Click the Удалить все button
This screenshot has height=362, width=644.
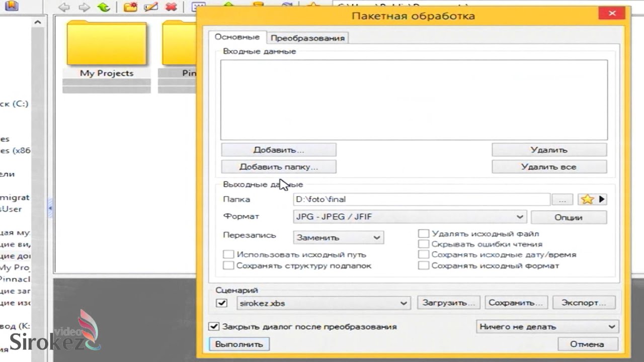tap(549, 167)
